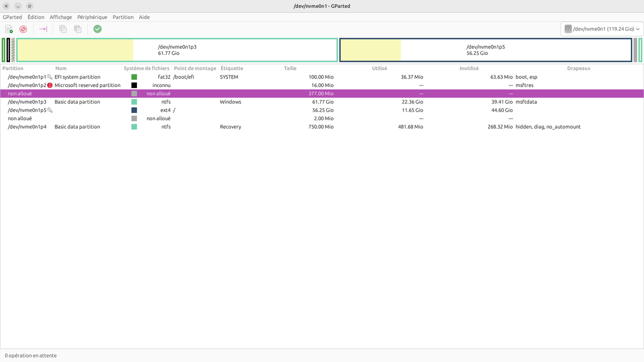Viewport: 644px width, 362px height.
Task: Select the black reserved partition sliver in disk map
Action: tap(8, 50)
